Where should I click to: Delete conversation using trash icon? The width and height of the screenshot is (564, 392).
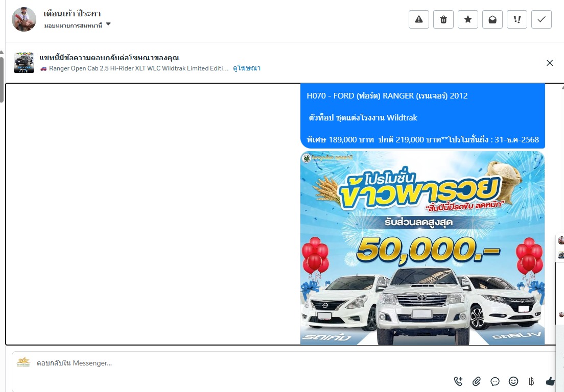pos(443,19)
